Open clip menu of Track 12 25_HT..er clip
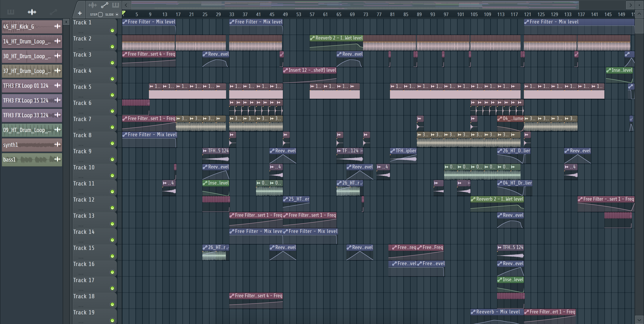Screen dimensions: 644x324 pos(286,199)
